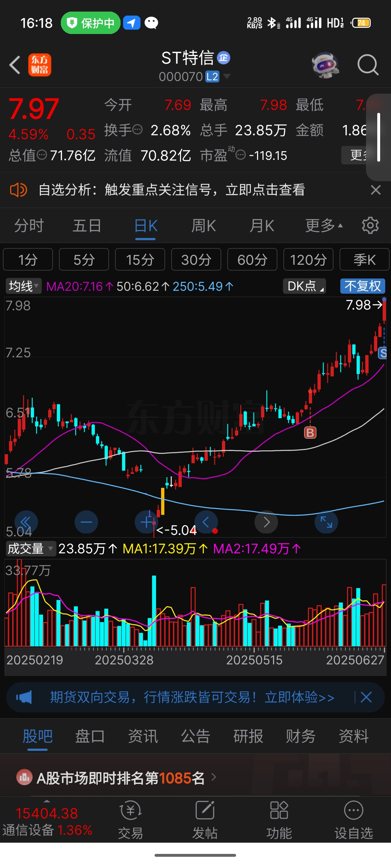Open the 股吧 forum tab
This screenshot has width=391, height=868.
(x=38, y=736)
